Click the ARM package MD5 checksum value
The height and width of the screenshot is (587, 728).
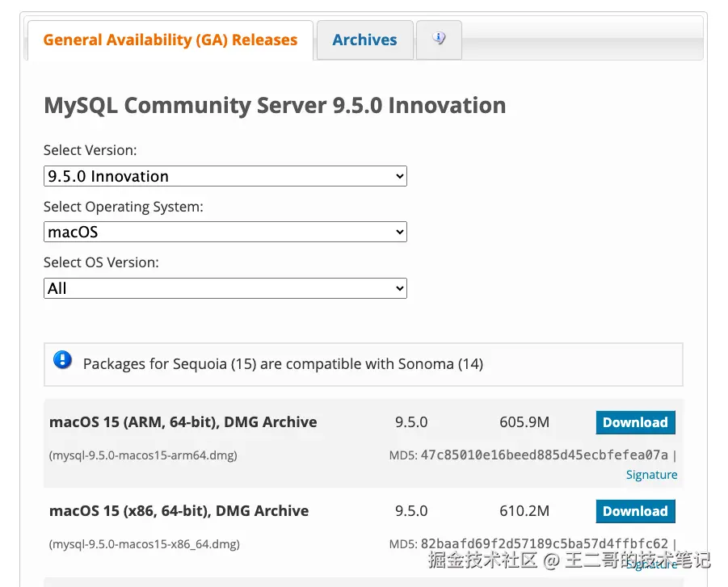544,455
